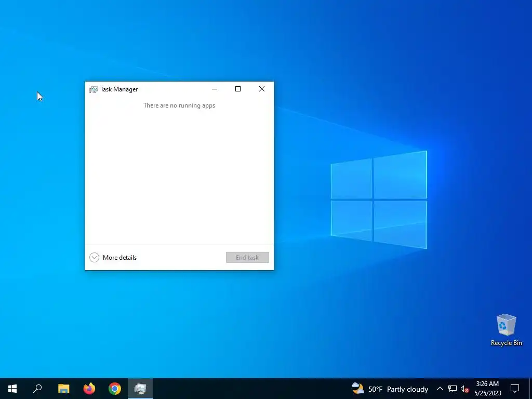
Task: Open the Windows Start menu
Action: click(12, 389)
